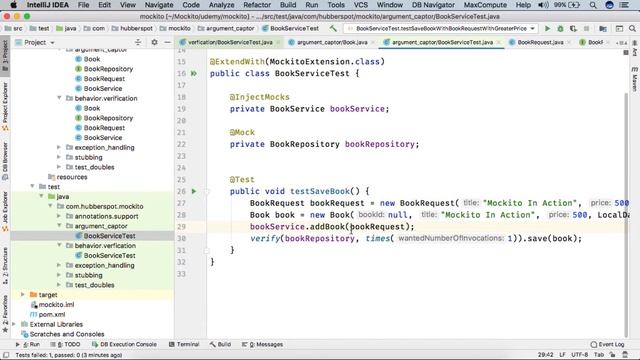Image resolution: width=640 pixels, height=360 pixels.
Task: Show hidden editor tabs list
Action: [x=621, y=42]
